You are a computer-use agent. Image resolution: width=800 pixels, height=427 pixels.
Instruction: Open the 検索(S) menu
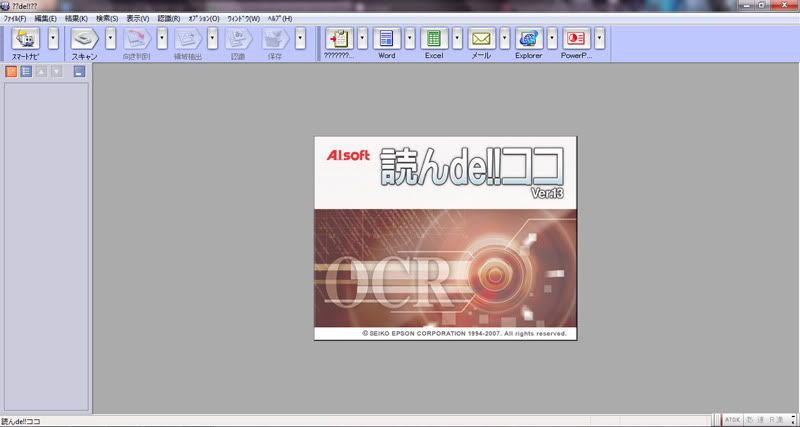[107, 18]
